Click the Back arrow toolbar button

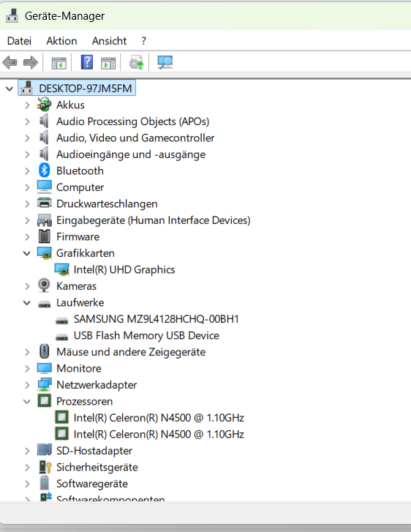(x=10, y=62)
